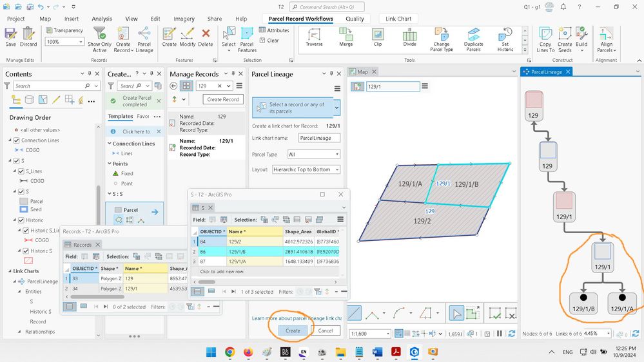
Task: Open the Imagery ribbon tab
Action: pos(184,19)
